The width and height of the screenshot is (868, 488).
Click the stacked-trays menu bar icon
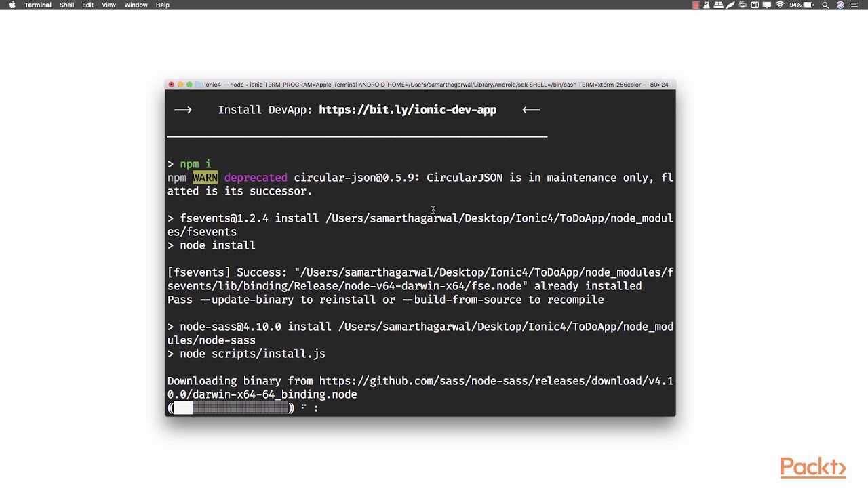point(719,5)
